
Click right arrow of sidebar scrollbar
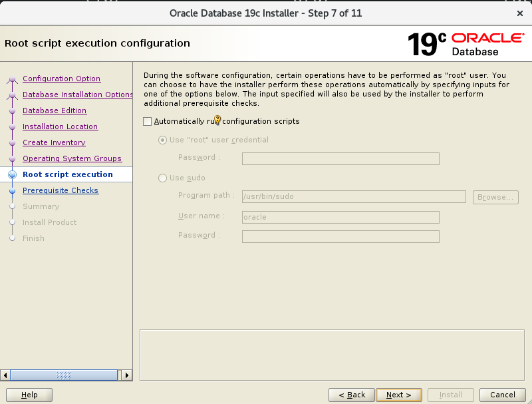127,375
